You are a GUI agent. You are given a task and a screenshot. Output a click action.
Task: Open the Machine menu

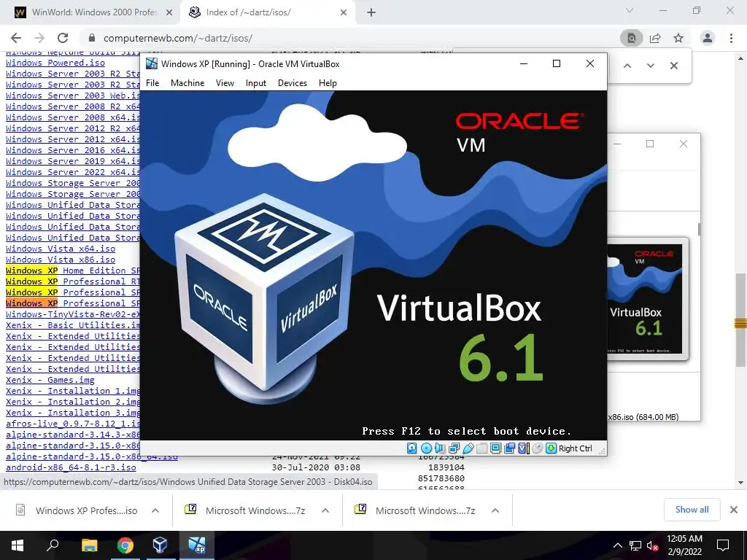[187, 83]
